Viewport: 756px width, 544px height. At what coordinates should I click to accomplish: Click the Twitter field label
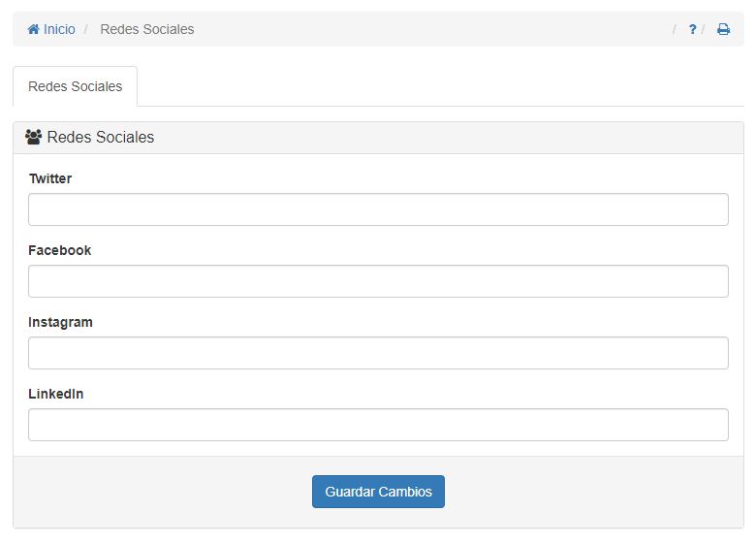[x=50, y=178]
